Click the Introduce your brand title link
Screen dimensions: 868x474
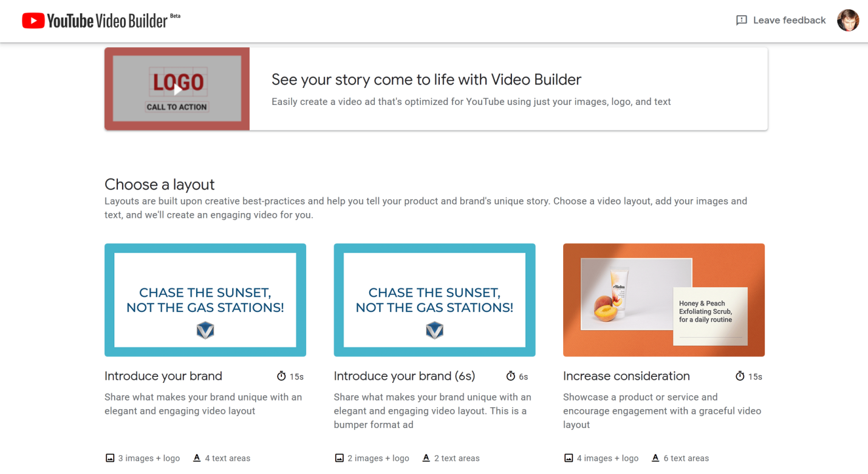[x=163, y=376]
